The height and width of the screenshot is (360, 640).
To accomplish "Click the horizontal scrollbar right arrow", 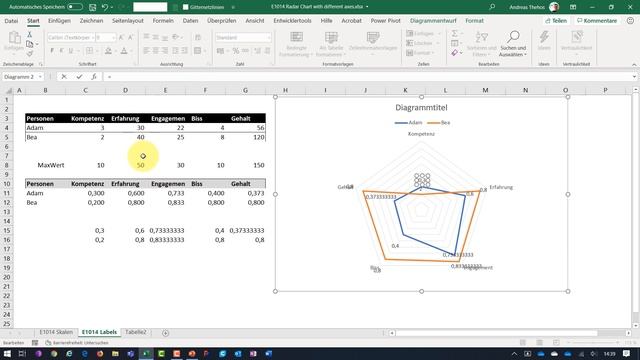I will pos(629,333).
